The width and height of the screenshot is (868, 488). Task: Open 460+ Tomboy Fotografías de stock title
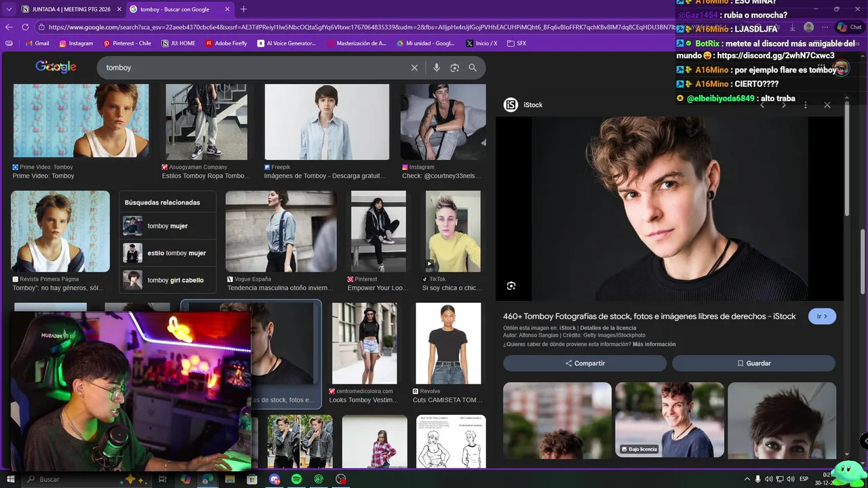point(650,317)
